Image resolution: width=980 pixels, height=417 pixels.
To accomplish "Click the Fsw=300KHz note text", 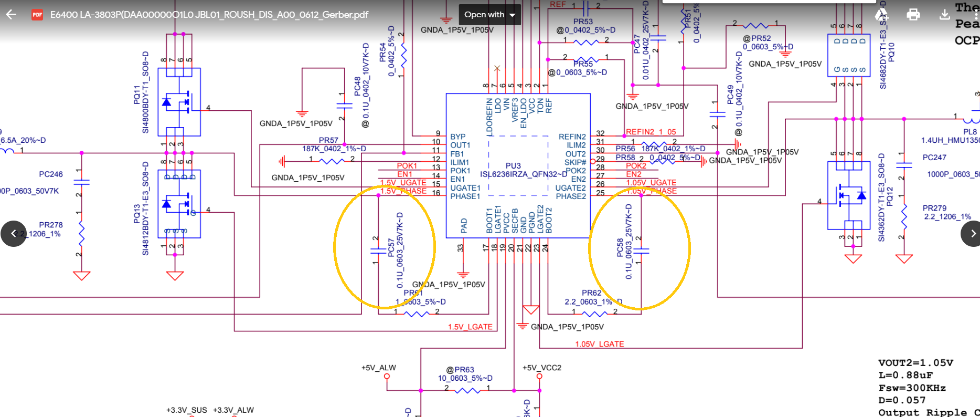I will click(912, 388).
